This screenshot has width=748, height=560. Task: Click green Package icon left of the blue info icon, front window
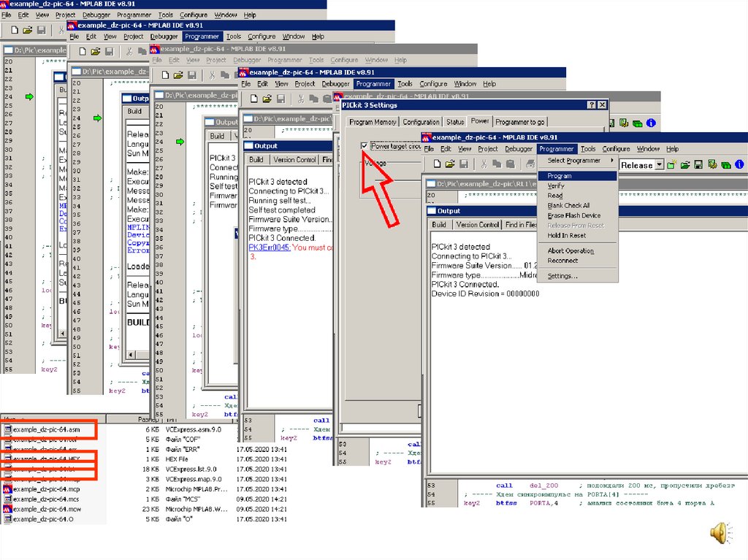[x=726, y=165]
